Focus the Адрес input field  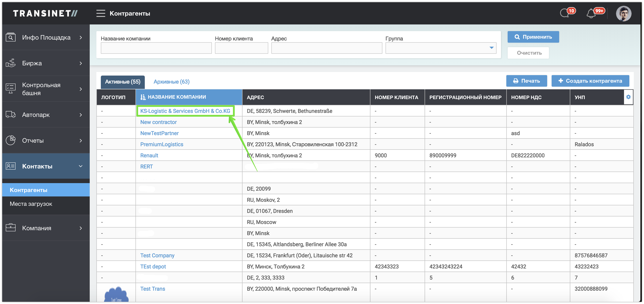[x=326, y=48]
